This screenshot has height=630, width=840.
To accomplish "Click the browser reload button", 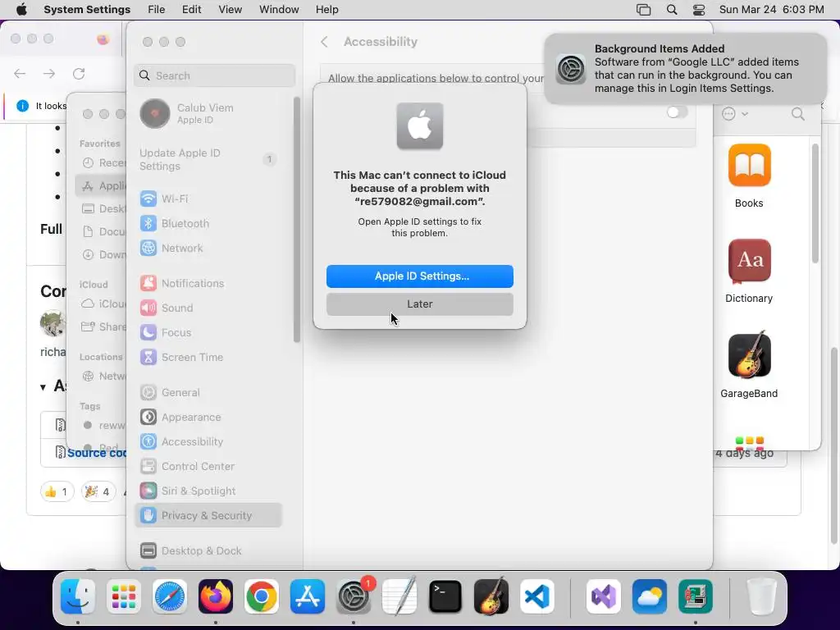I will click(x=79, y=73).
